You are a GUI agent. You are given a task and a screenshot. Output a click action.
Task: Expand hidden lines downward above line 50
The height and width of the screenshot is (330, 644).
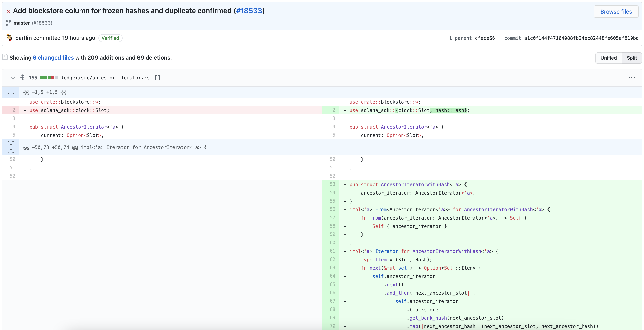click(11, 144)
